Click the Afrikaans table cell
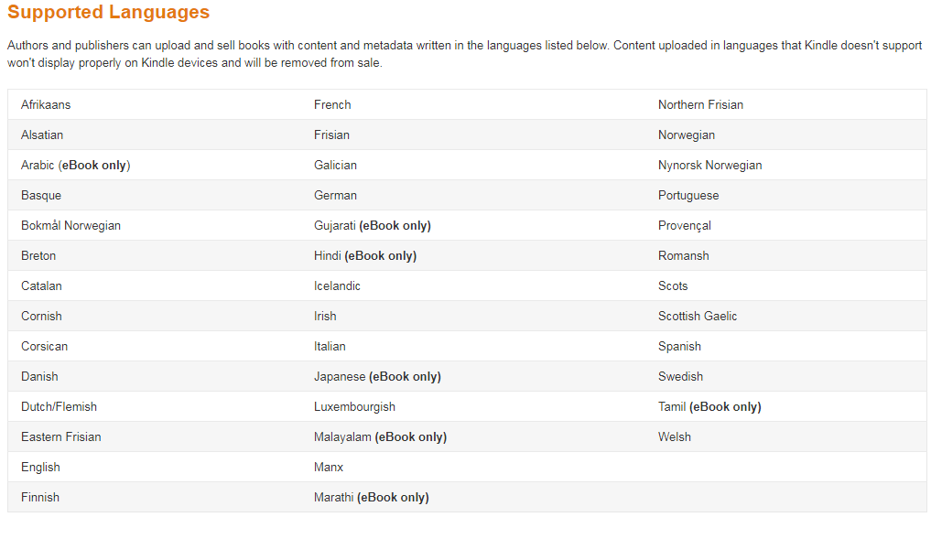 (46, 104)
